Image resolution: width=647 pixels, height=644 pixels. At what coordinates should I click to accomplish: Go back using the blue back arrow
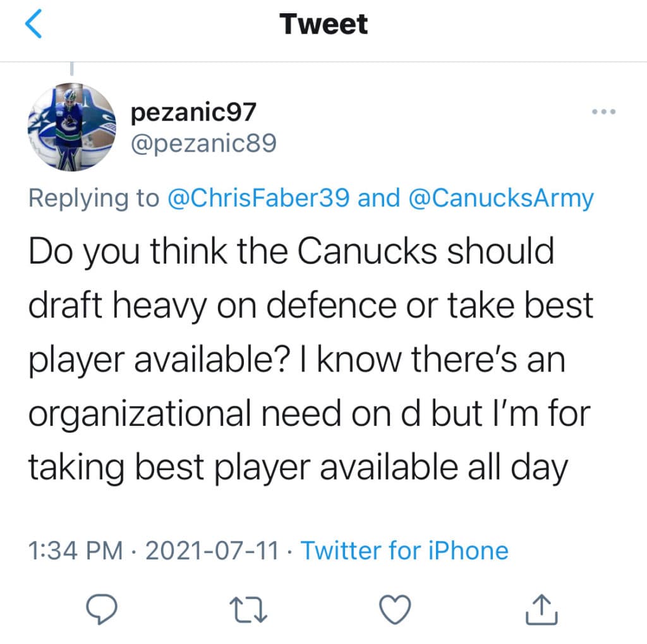pos(34,25)
